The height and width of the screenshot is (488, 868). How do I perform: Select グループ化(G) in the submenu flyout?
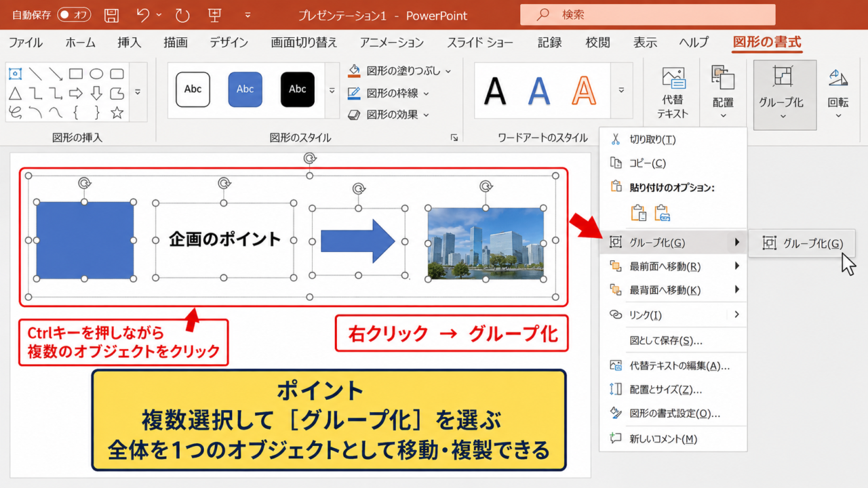(x=802, y=243)
